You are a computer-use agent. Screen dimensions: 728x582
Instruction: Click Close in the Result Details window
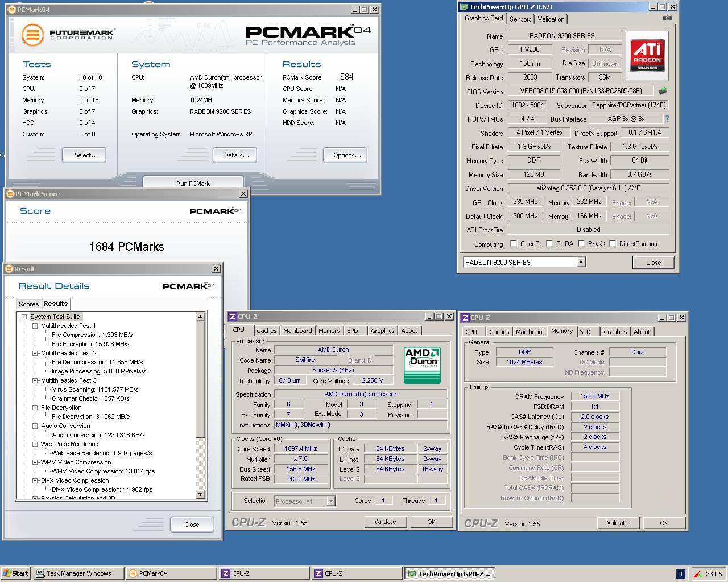[x=192, y=525]
